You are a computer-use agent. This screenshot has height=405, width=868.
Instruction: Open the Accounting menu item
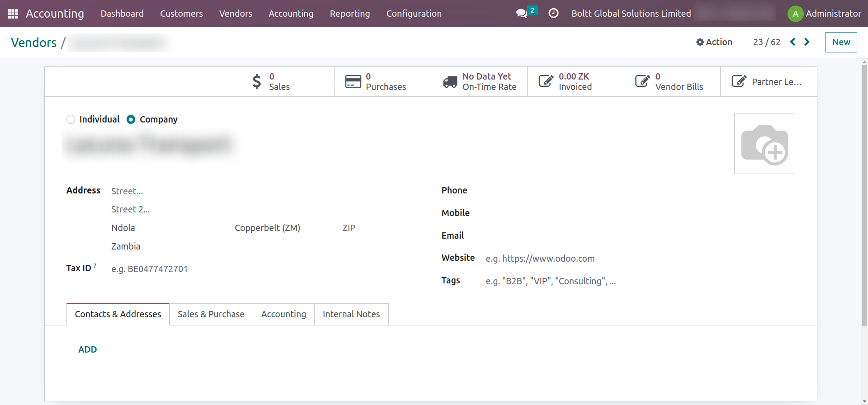pos(291,14)
